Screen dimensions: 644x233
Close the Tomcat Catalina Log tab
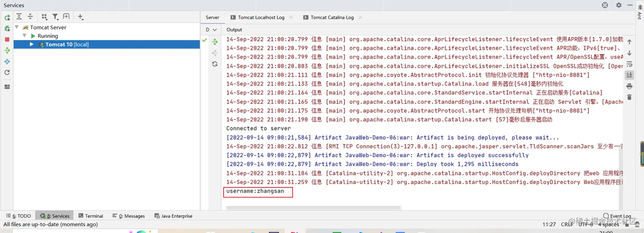click(x=360, y=17)
